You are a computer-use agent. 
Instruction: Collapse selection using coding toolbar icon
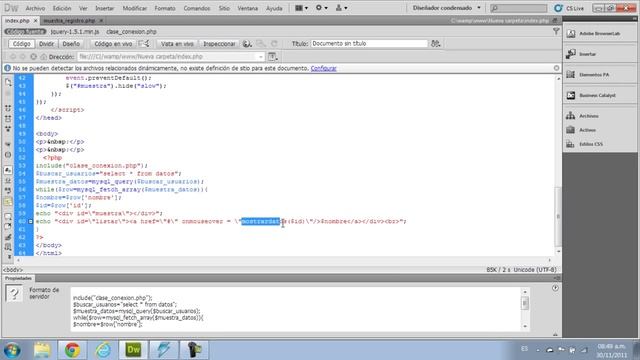8,119
